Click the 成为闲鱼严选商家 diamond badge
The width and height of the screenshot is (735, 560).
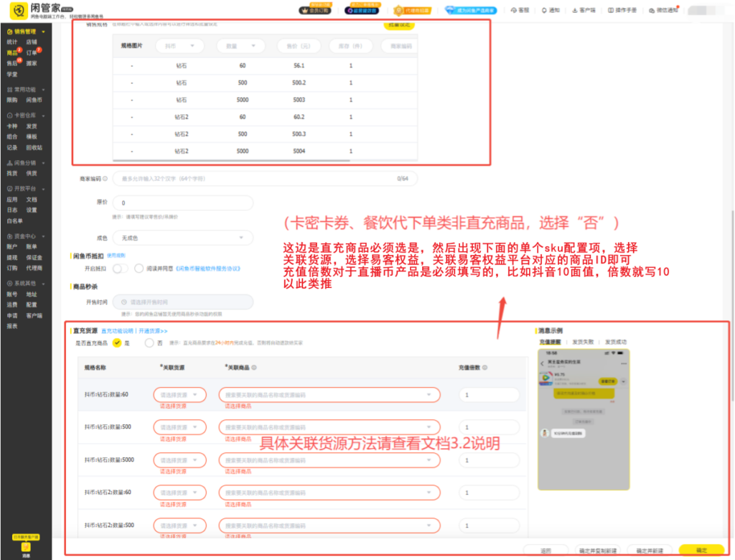470,10
